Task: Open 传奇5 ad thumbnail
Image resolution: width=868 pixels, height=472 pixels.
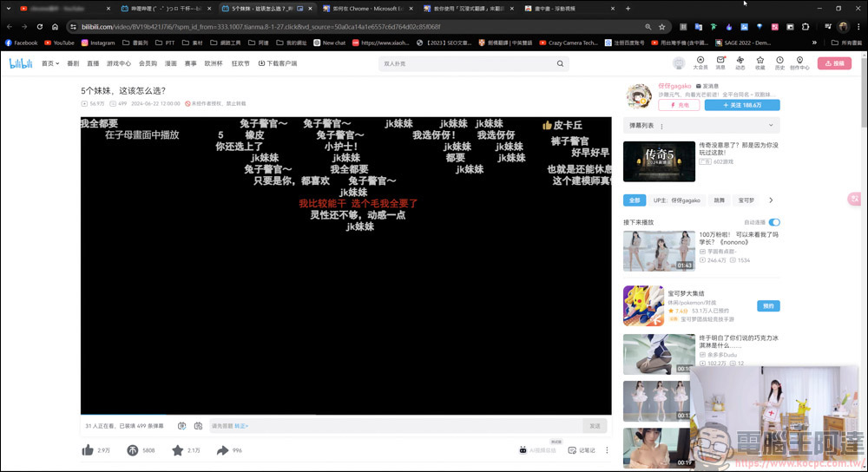Action: coord(659,161)
